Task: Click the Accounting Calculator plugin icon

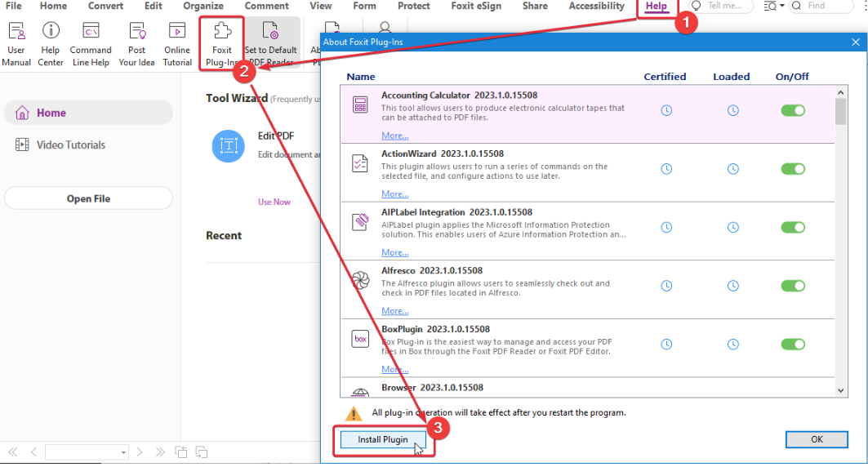Action: tap(359, 105)
